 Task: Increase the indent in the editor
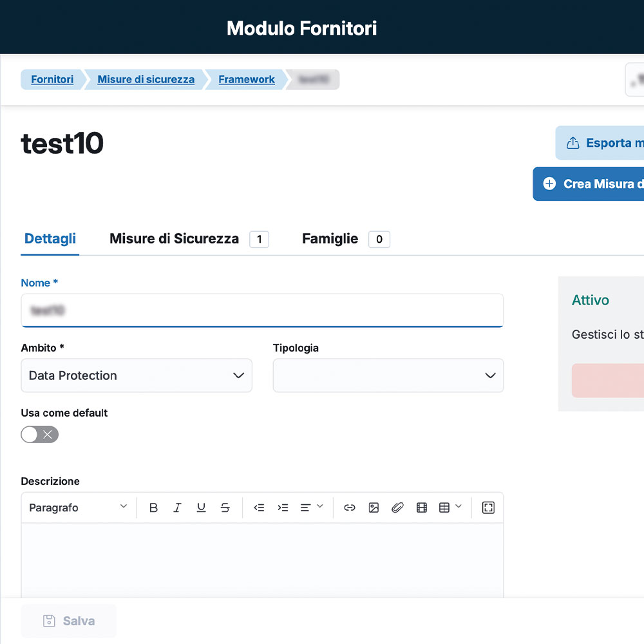pos(283,508)
